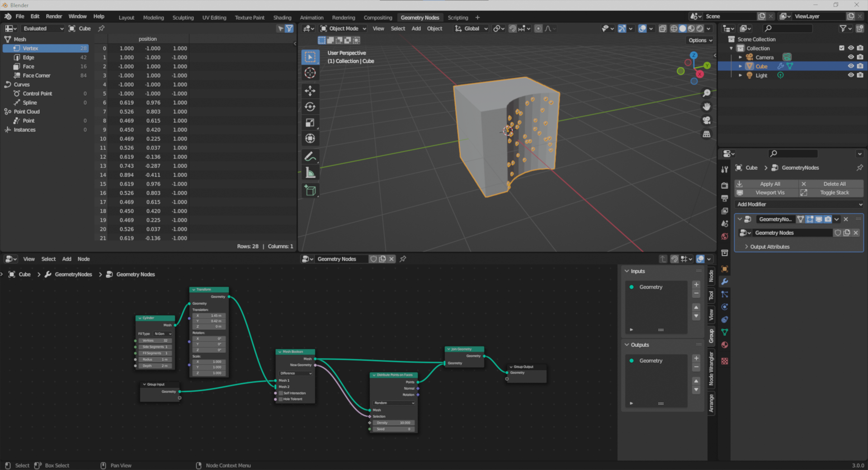Choose the Add Cube tool
The height and width of the screenshot is (470, 868).
310,190
